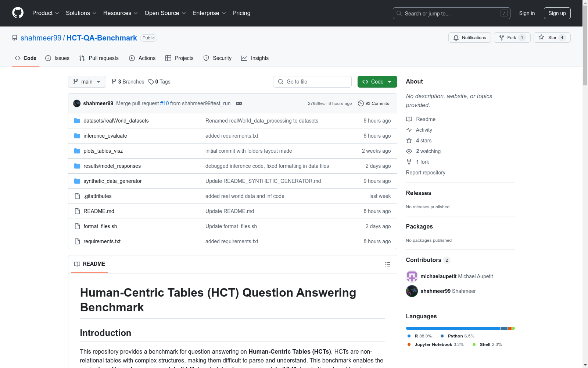Click the languages breakdown bar
Viewport: 588px width, 368px height.
pyautogui.click(x=460, y=328)
